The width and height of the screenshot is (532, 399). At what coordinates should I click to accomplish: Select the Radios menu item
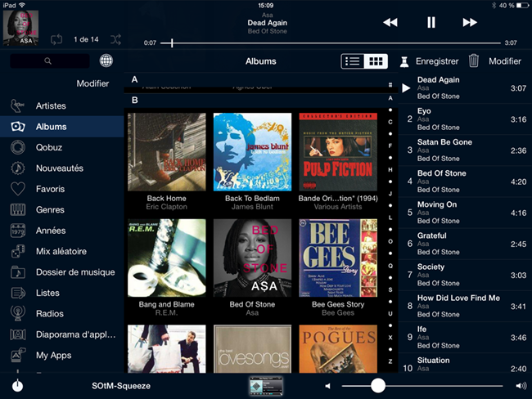click(61, 314)
